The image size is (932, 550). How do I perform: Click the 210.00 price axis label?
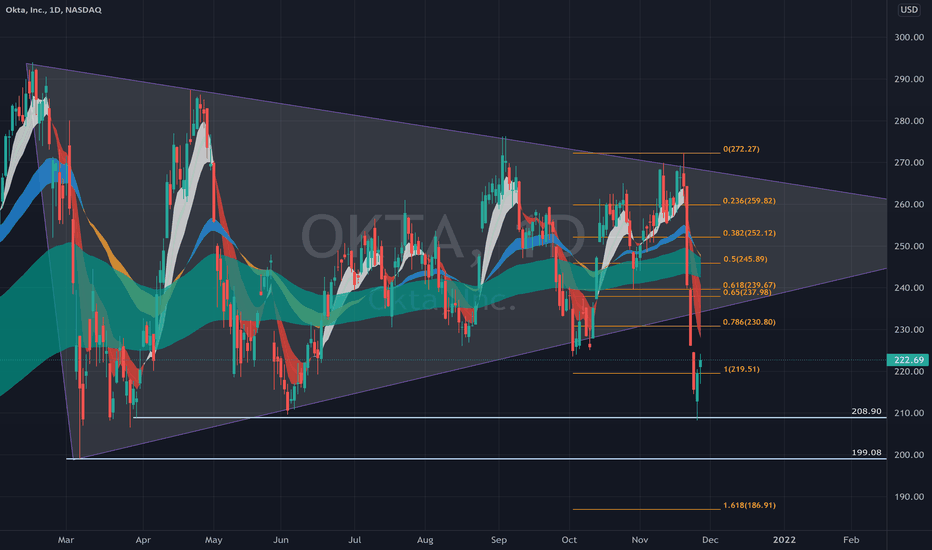pyautogui.click(x=909, y=413)
